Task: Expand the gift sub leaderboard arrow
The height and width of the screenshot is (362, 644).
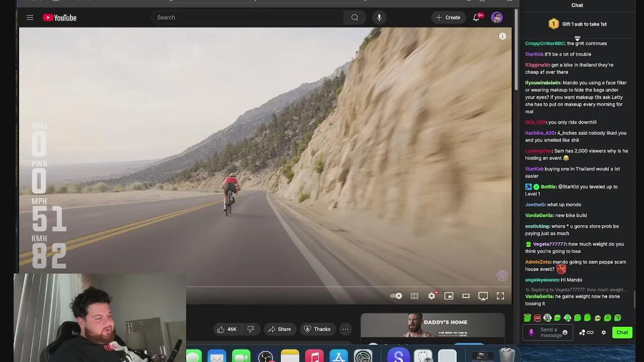Action: tap(577, 38)
